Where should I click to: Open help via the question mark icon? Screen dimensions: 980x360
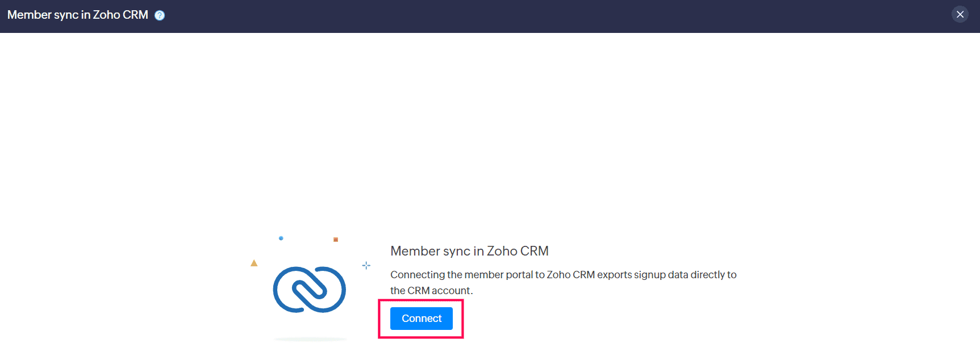[160, 15]
